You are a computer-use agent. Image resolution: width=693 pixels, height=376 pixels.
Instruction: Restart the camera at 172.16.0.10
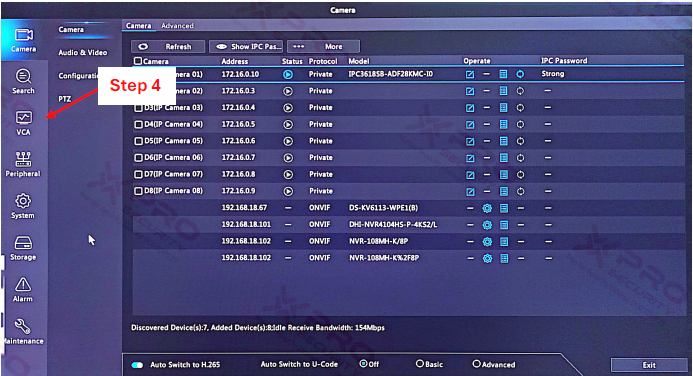520,74
